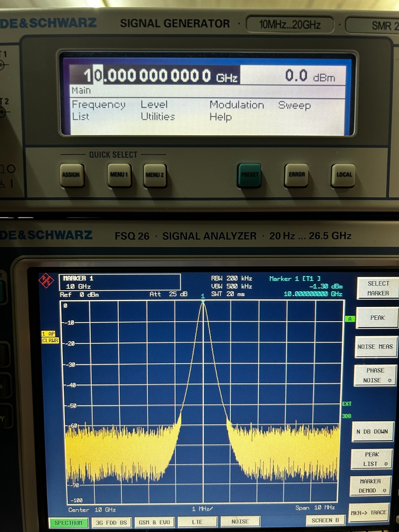This screenshot has width=399, height=532.
Task: Click the SWT 20 ms readout
Action: coord(228,294)
